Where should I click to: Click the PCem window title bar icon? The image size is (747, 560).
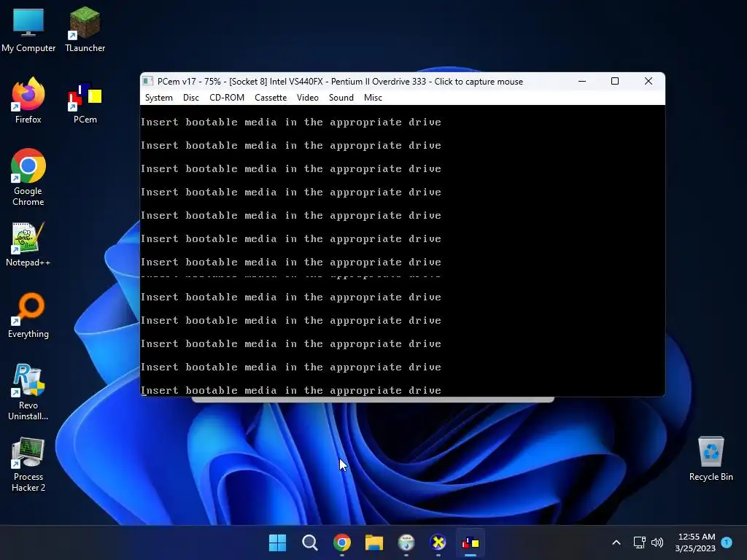point(148,82)
